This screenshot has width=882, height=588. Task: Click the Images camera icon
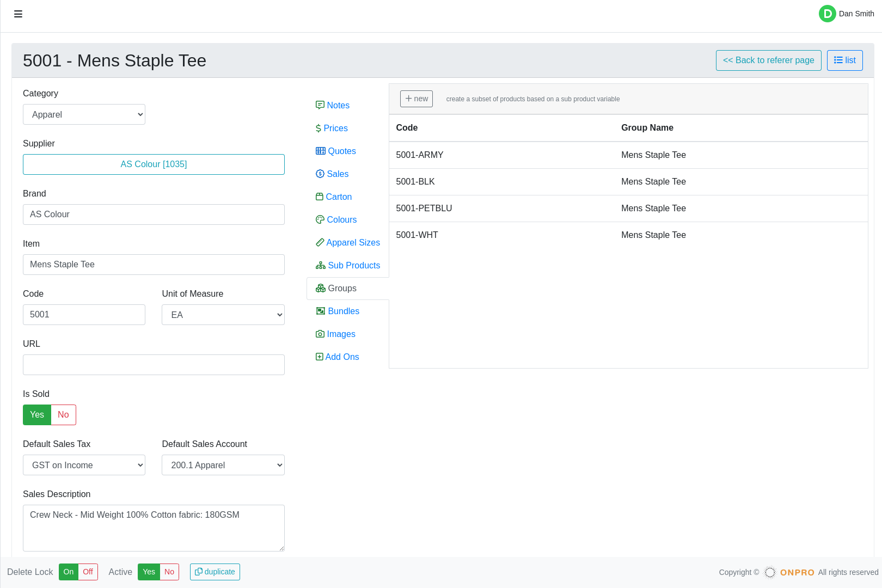click(x=320, y=334)
